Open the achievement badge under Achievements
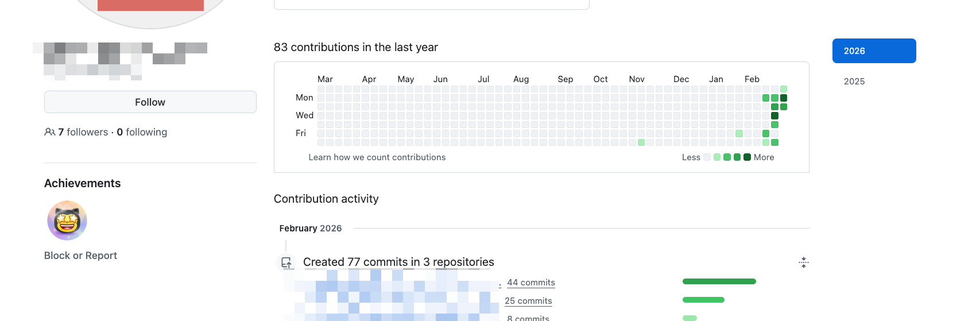 [x=67, y=221]
